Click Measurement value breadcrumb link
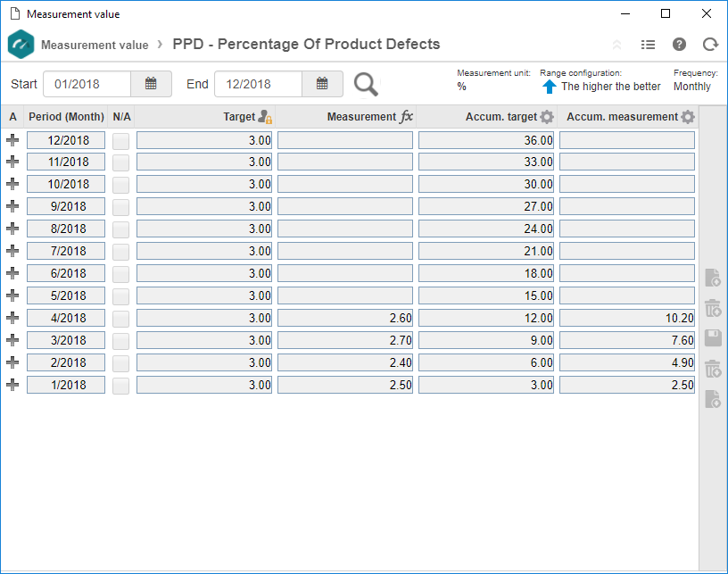The image size is (728, 574). [x=95, y=45]
